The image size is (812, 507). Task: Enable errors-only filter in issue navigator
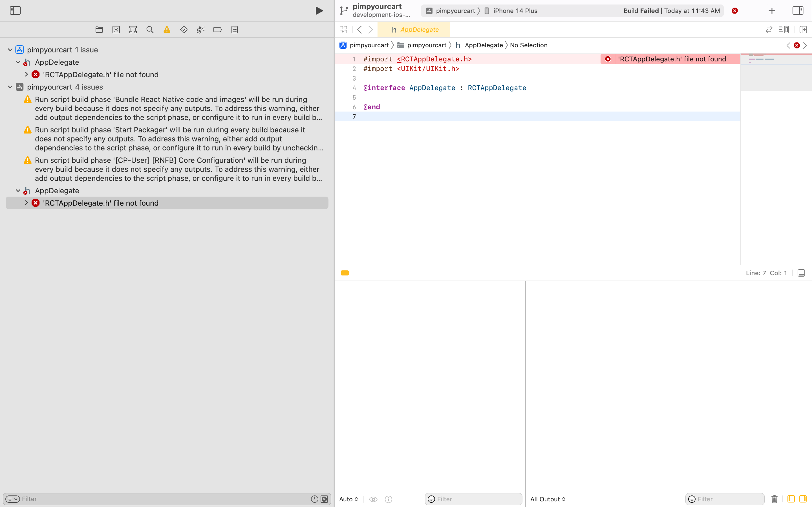point(324,499)
